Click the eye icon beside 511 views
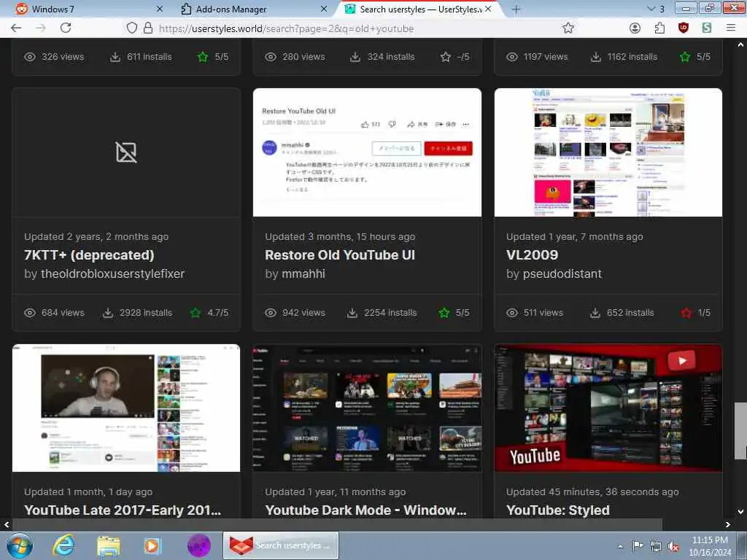 (511, 313)
